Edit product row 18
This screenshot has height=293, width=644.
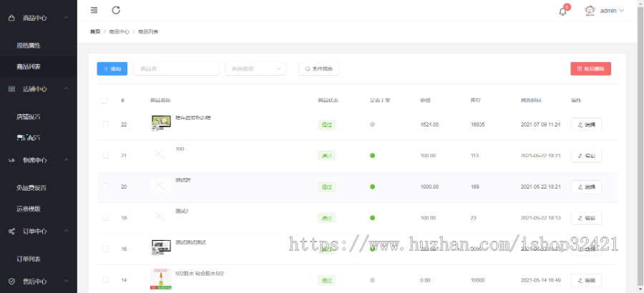click(586, 218)
